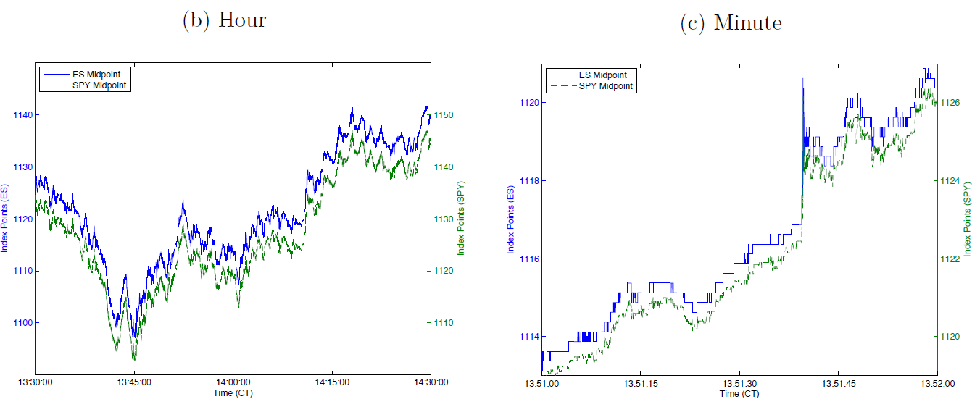Click "Time (CT)" label beneath Hour chart
The height and width of the screenshot is (420, 980).
click(x=233, y=393)
